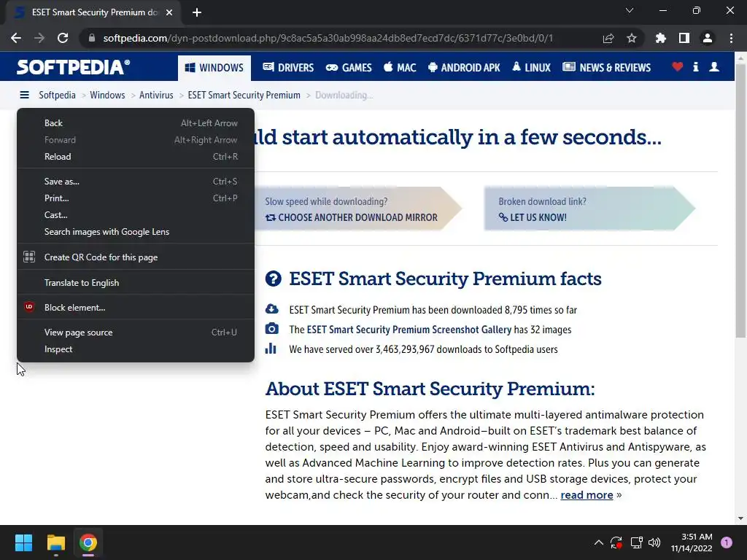Select the GAMES category tab
Image resolution: width=747 pixels, height=560 pixels.
[x=349, y=68]
